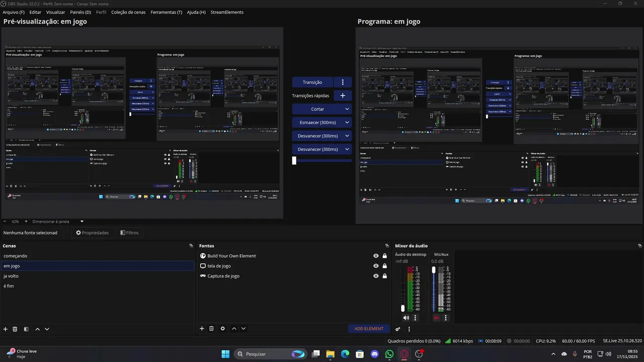Open Discord from the taskbar
The image size is (644, 362).
374,354
